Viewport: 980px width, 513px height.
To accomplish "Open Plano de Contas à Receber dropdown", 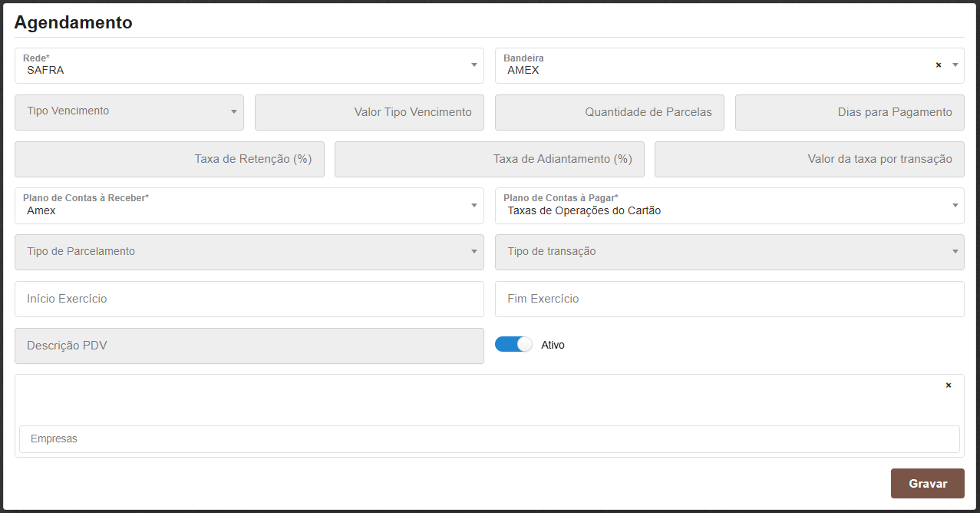I will pos(474,206).
